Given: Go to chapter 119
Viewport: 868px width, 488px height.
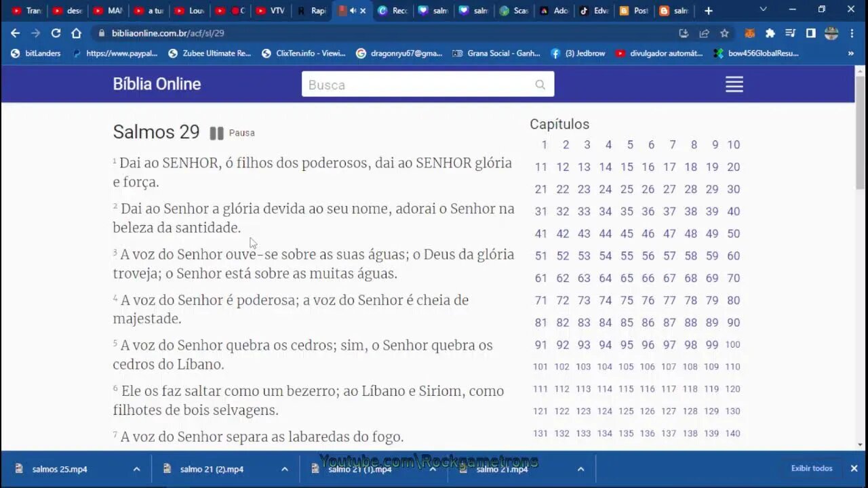Looking at the screenshot, I should coord(711,389).
